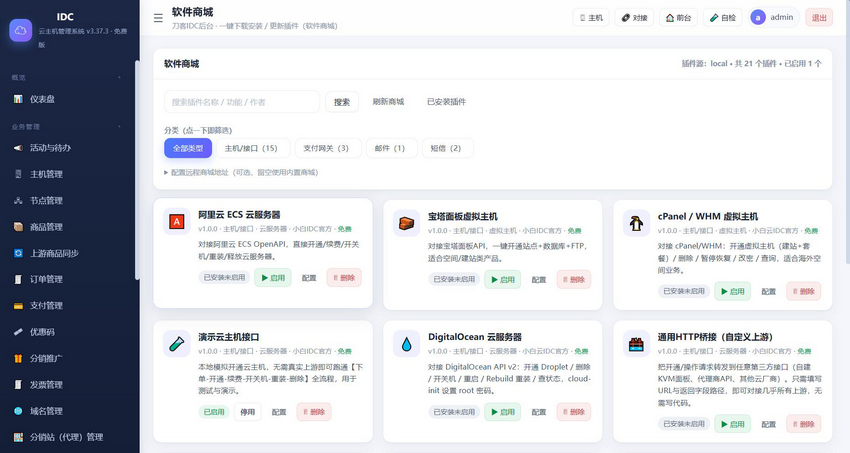Viewport: 850px width, 453px height.
Task: Log out with the 退出 button
Action: [819, 17]
